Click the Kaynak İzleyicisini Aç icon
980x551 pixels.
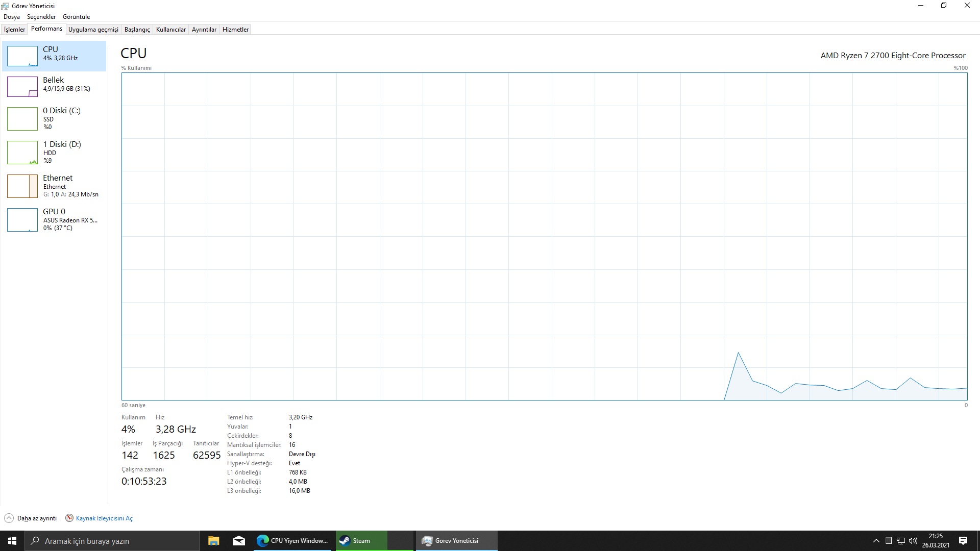tap(69, 518)
